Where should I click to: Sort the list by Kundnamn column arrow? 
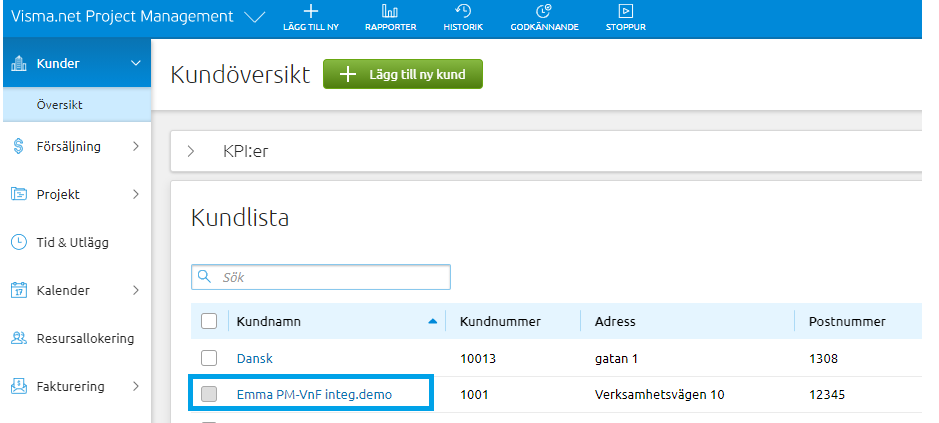click(x=432, y=321)
